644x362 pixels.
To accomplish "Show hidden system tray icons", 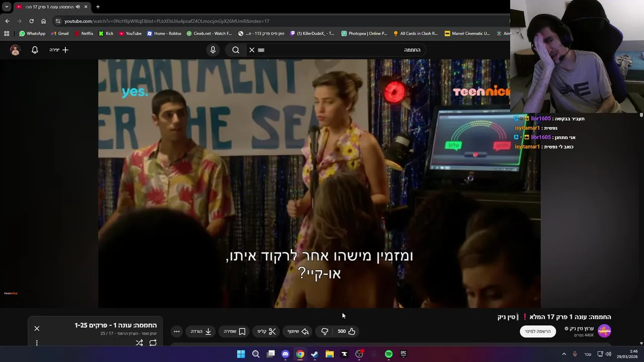I will [563, 354].
